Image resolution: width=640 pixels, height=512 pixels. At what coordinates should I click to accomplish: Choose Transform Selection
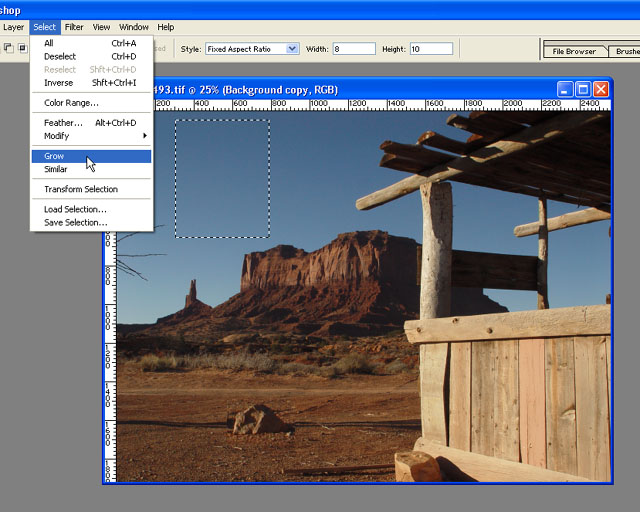click(91, 189)
